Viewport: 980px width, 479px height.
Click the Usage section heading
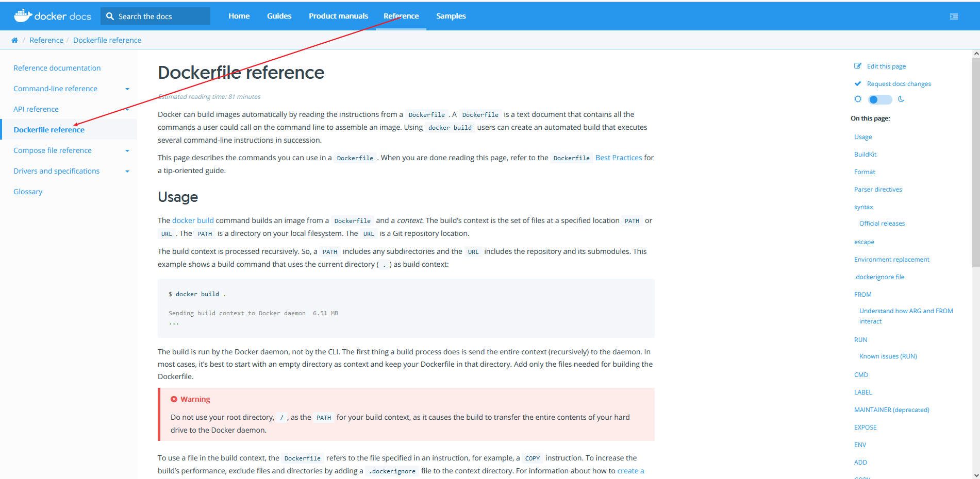coord(178,197)
